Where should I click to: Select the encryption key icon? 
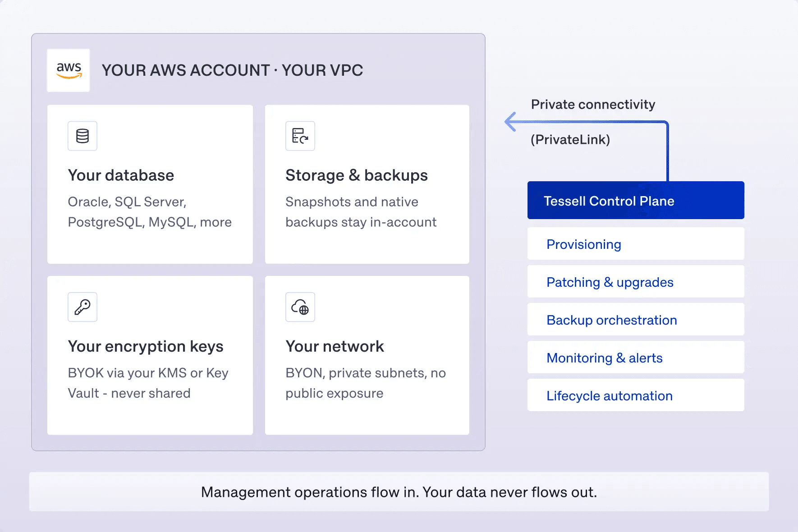tap(83, 307)
